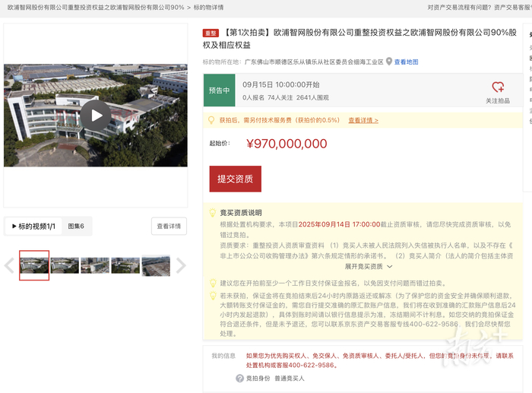Click 标的物详情 breadcrumb text
532x393 pixels.
pos(209,8)
